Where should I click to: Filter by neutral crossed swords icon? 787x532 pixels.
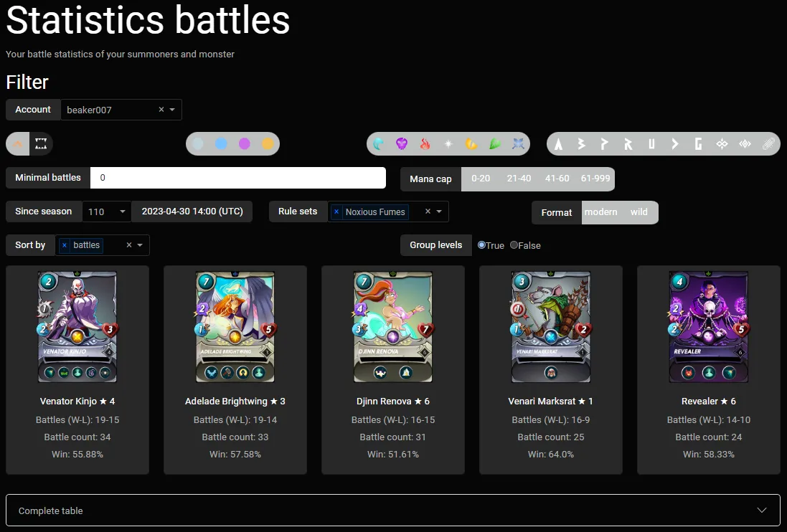518,144
